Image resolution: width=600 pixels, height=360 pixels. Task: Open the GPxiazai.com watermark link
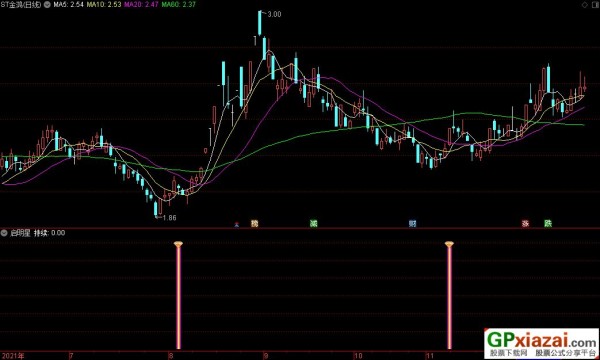(541, 344)
